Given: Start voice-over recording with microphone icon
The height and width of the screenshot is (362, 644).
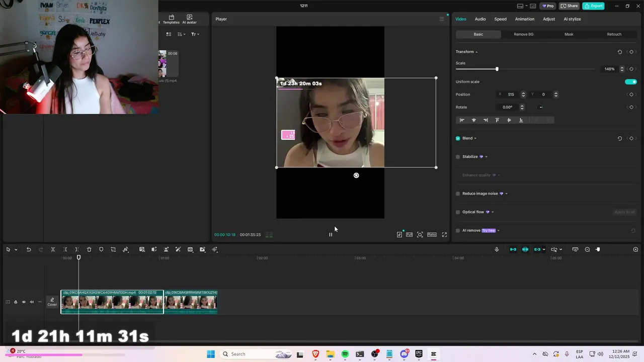Looking at the screenshot, I should 497,249.
